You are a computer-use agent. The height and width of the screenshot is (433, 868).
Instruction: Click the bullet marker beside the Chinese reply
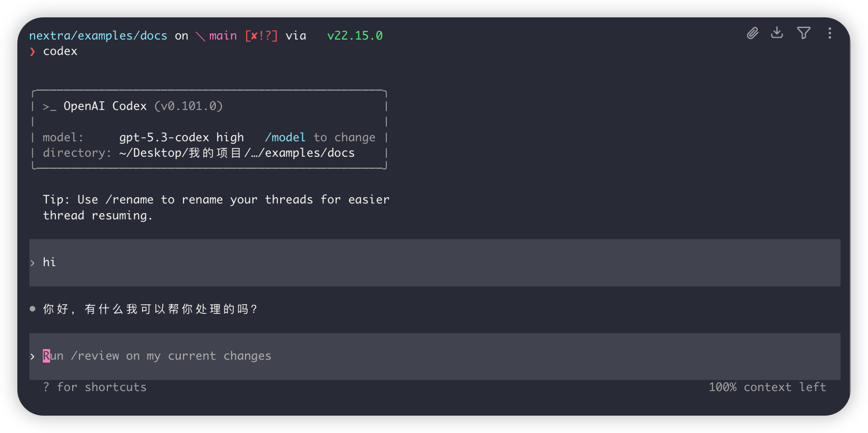[x=32, y=309]
